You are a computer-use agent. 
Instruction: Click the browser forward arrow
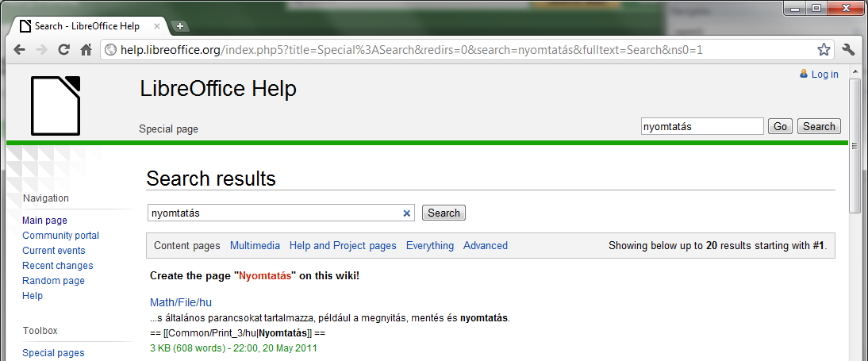41,50
